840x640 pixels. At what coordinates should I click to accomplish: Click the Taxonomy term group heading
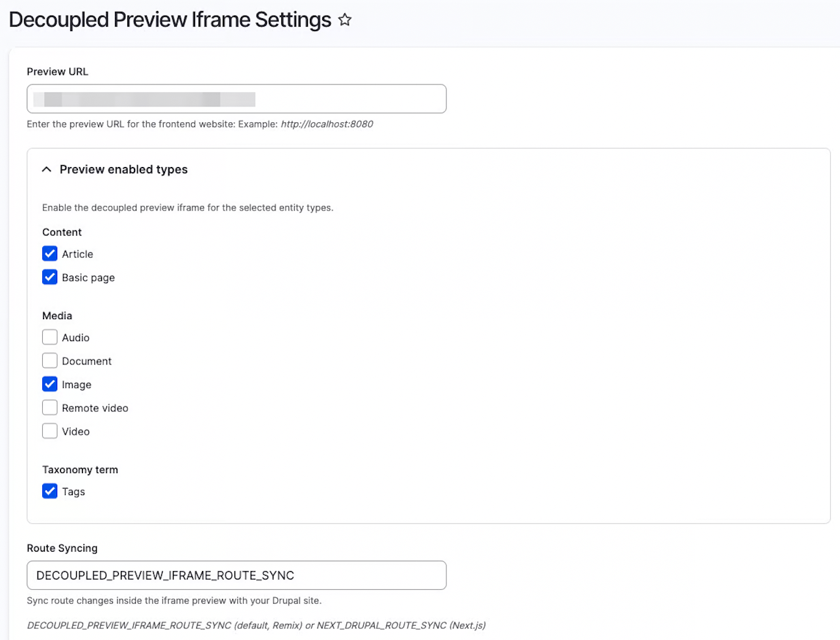click(80, 470)
